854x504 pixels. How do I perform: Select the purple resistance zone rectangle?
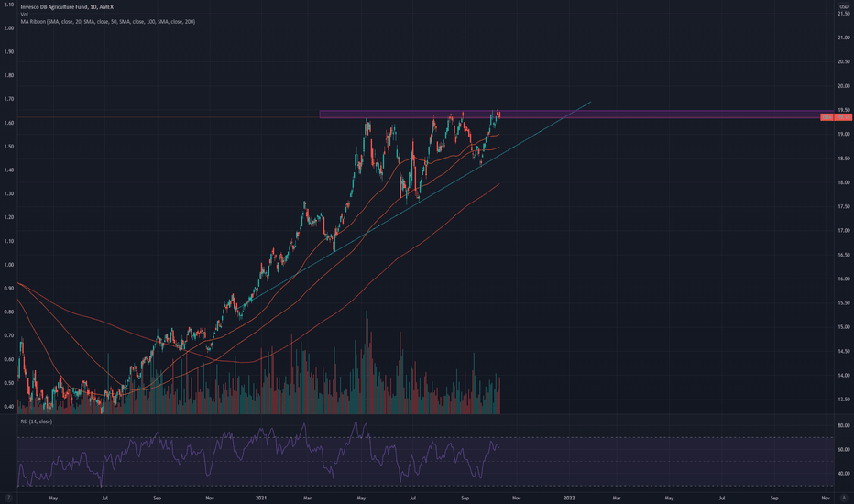(576, 115)
